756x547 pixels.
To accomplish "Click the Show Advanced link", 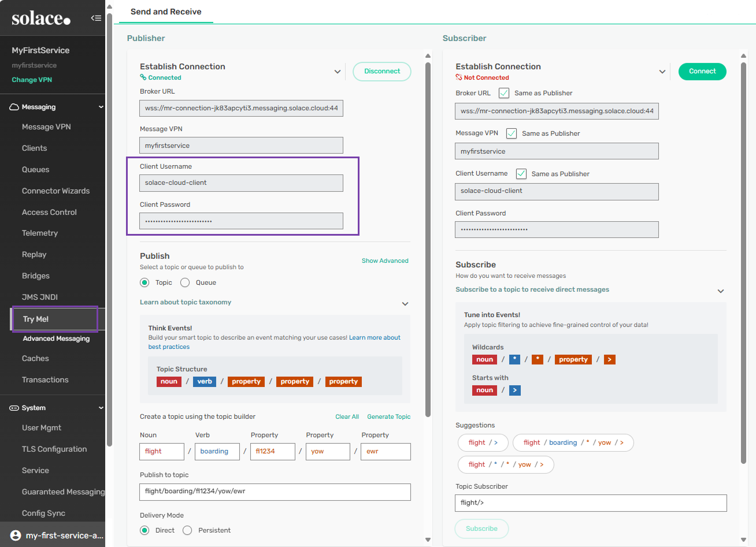I will click(x=385, y=261).
